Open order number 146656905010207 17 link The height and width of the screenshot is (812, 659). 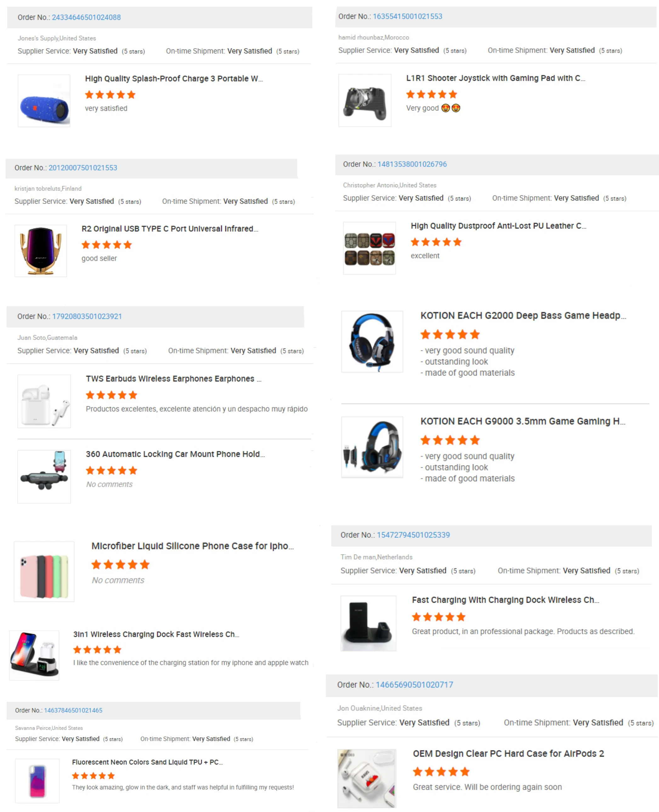click(x=415, y=685)
